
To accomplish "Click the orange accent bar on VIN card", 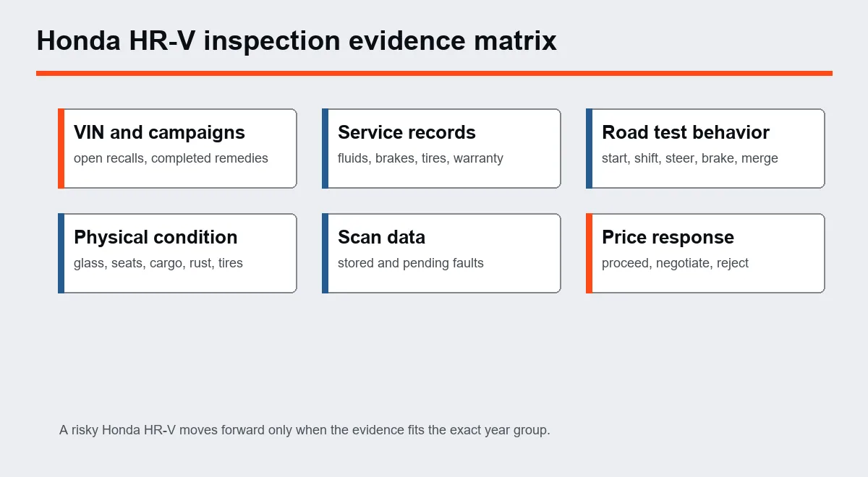I will 61,148.
